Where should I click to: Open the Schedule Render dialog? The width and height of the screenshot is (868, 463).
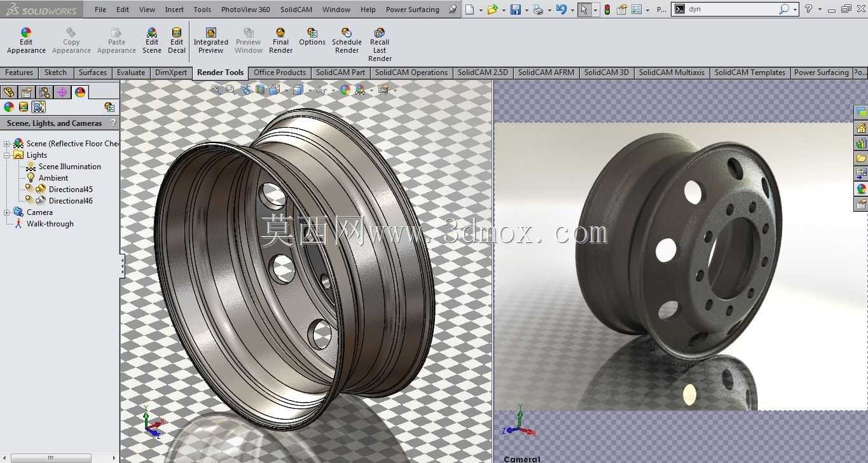(x=347, y=41)
